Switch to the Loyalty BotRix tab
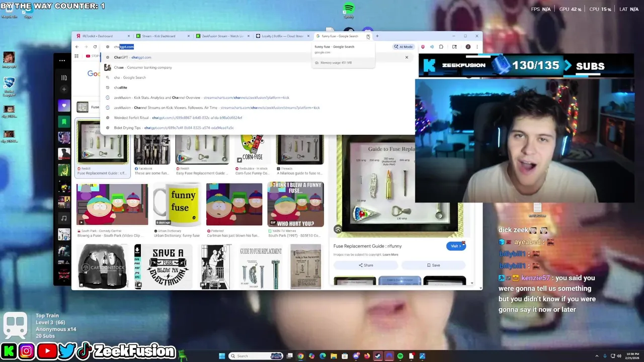Image resolution: width=644 pixels, height=362 pixels. (282, 36)
